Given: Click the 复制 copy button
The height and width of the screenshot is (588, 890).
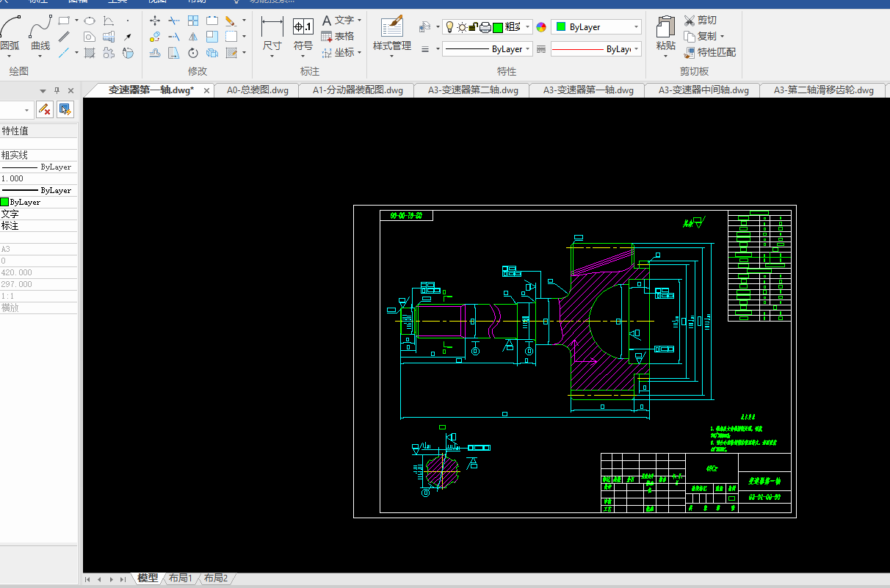Looking at the screenshot, I should click(701, 36).
